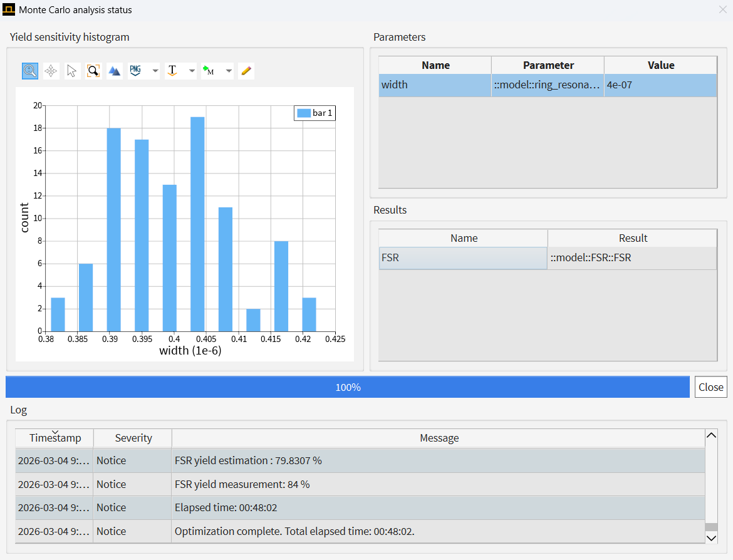Image resolution: width=733 pixels, height=560 pixels.
Task: Click the count axis label
Action: 24,218
